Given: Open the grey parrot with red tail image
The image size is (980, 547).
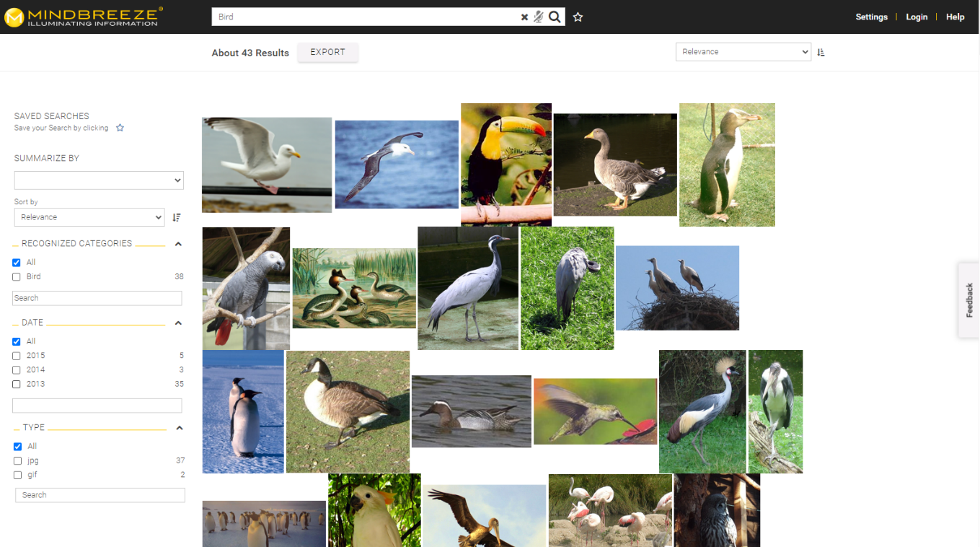Looking at the screenshot, I should (246, 289).
